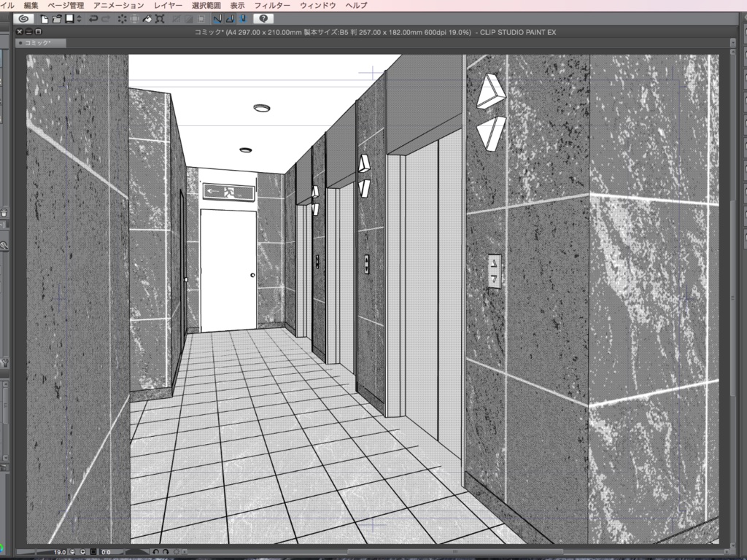Click Show Selection Border dashed-square icon

point(201,18)
